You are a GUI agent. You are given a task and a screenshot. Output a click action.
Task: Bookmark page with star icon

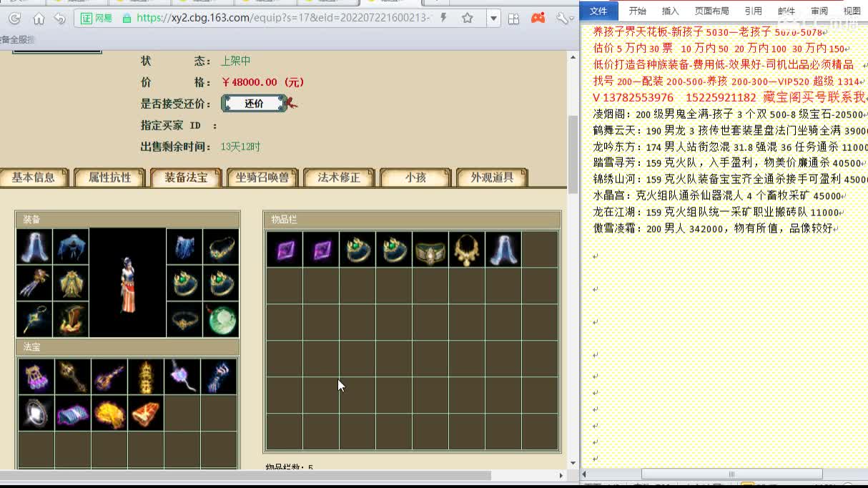(x=468, y=19)
